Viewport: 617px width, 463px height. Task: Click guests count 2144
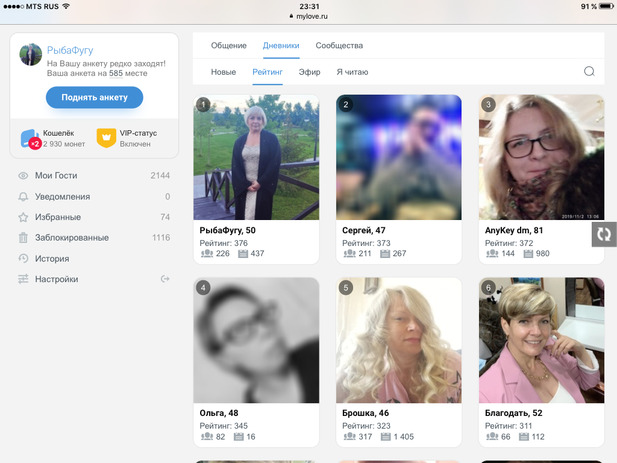click(x=160, y=175)
